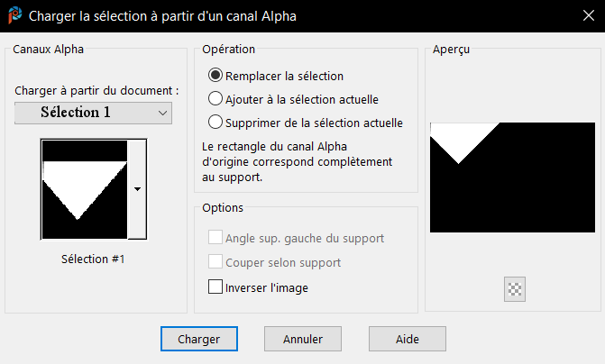Check Angle sup. gauche du support
Screen dimensions: 605x364
click(x=215, y=238)
